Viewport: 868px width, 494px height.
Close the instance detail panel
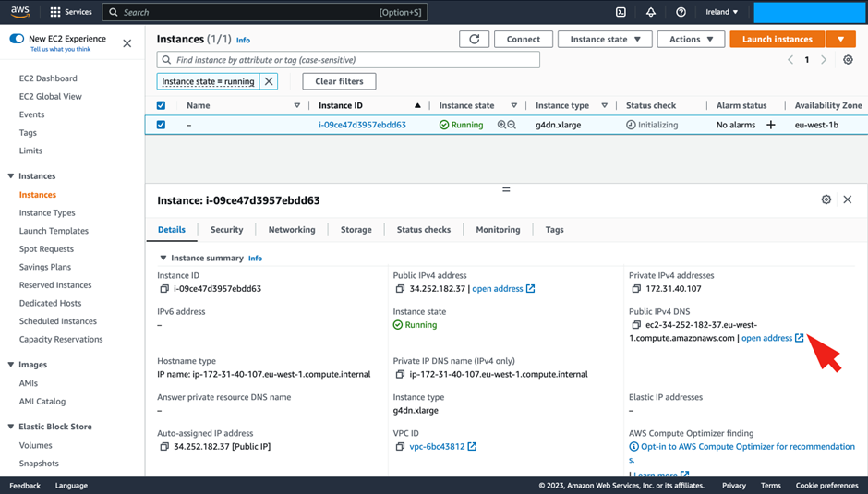(848, 199)
